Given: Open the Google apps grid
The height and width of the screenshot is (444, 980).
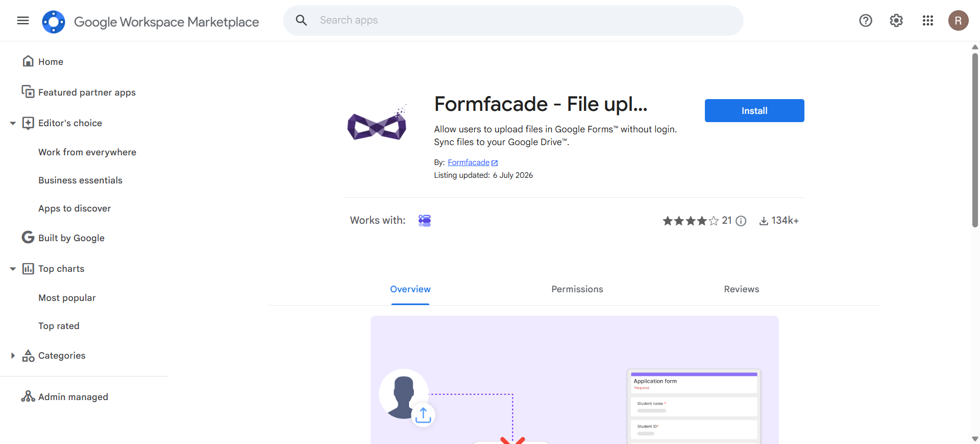Looking at the screenshot, I should (x=928, y=20).
